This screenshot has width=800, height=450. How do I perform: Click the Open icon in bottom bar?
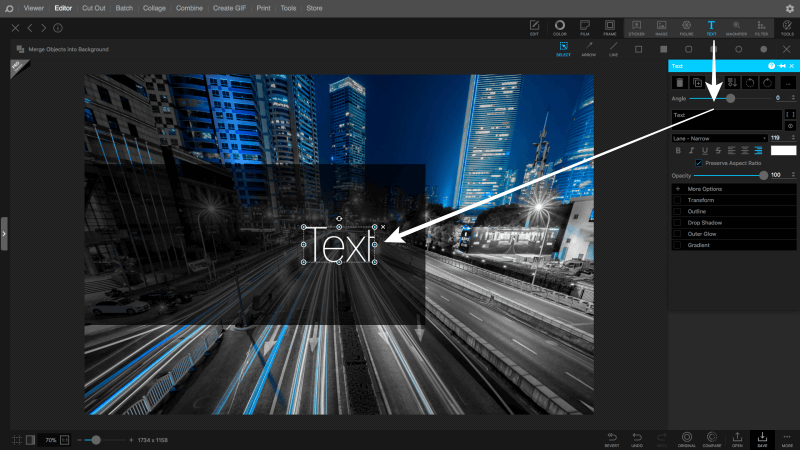[737, 439]
